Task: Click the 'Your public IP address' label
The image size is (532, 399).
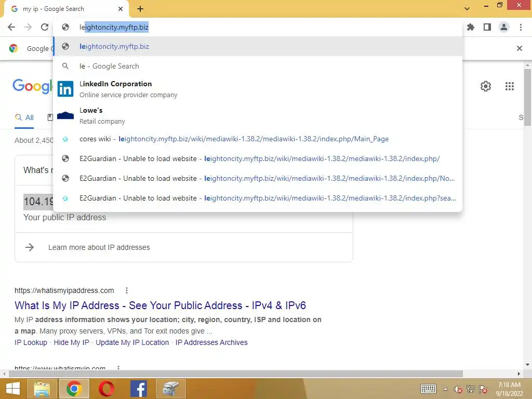Action: pyautogui.click(x=65, y=218)
